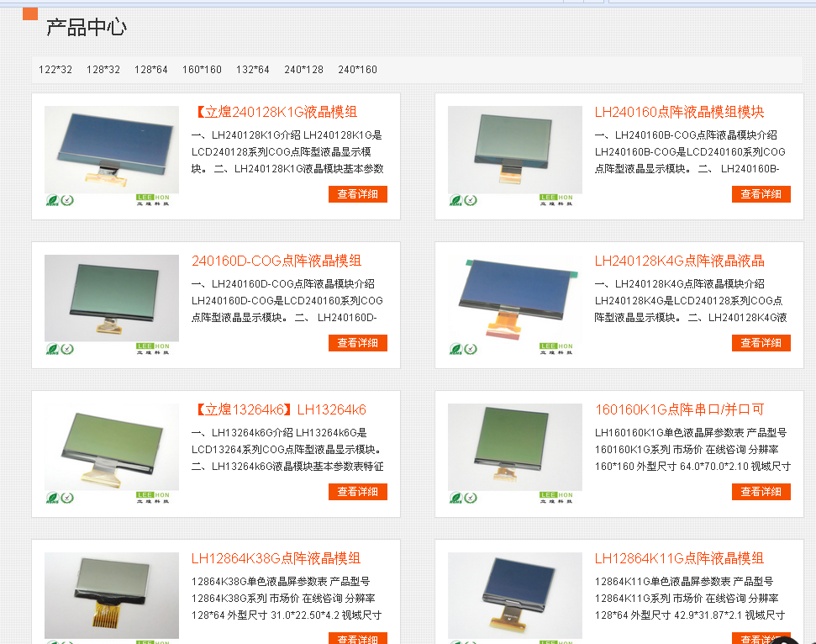Image resolution: width=816 pixels, height=644 pixels.
Task: Click the 12864K38G单色液晶屏参数表 description text
Action: pyautogui.click(x=287, y=599)
